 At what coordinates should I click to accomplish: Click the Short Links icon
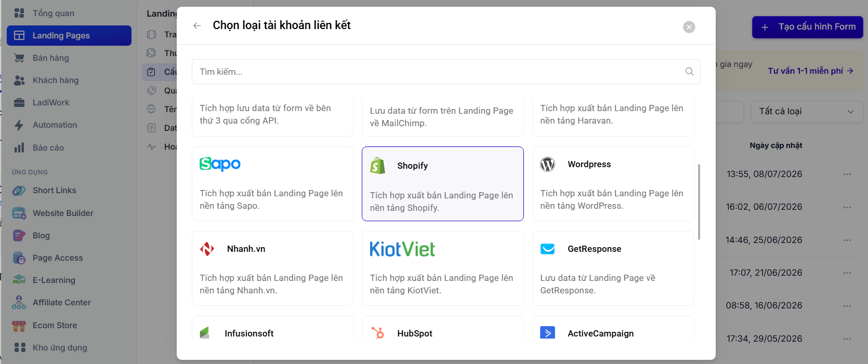pos(19,191)
